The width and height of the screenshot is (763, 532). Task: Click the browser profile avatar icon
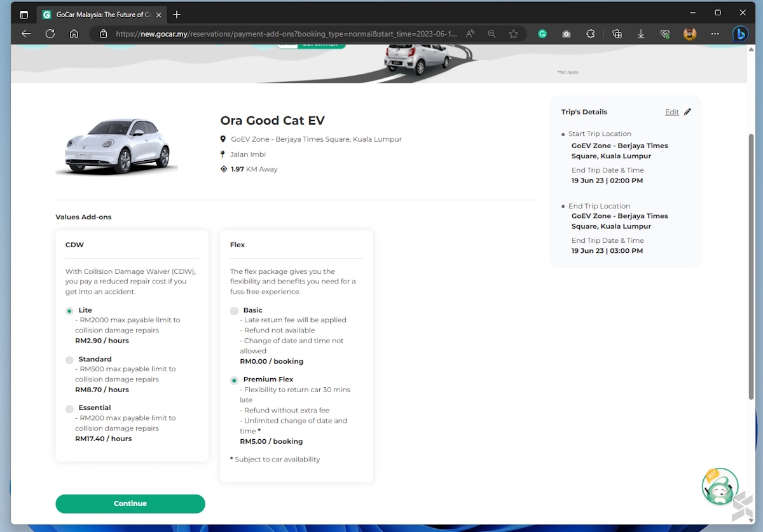690,34
